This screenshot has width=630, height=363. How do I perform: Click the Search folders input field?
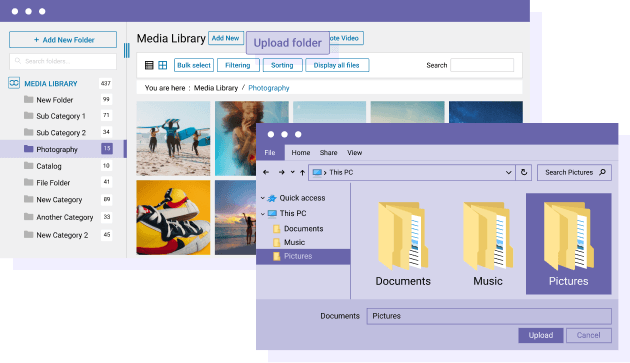63,61
